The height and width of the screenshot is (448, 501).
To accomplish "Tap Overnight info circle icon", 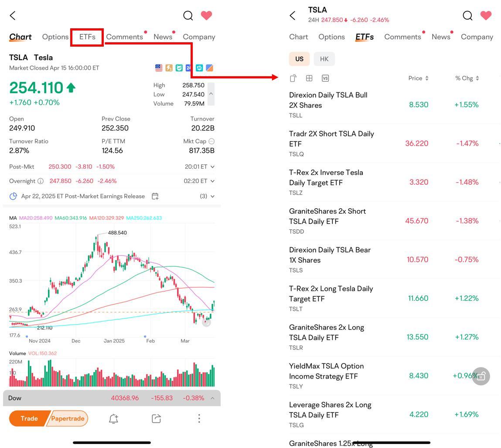I will click(41, 181).
